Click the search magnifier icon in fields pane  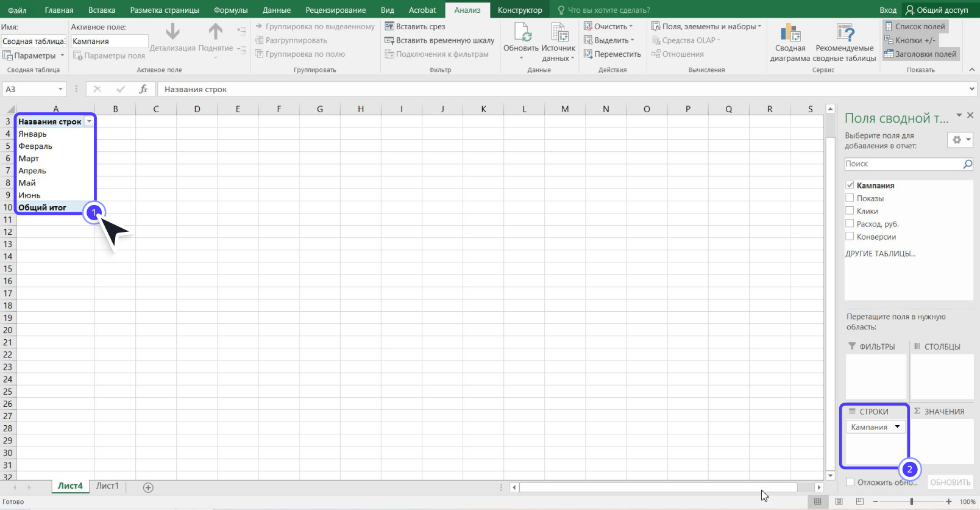967,164
